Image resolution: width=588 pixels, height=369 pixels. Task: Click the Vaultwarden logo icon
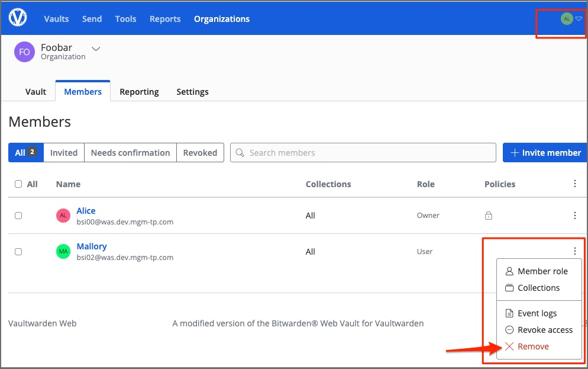click(x=18, y=18)
